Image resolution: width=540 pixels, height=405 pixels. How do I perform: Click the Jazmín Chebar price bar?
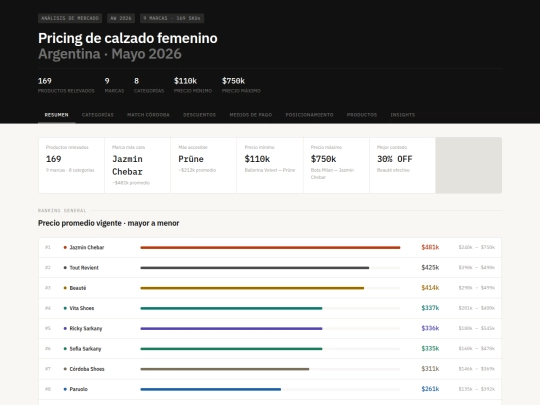click(270, 247)
